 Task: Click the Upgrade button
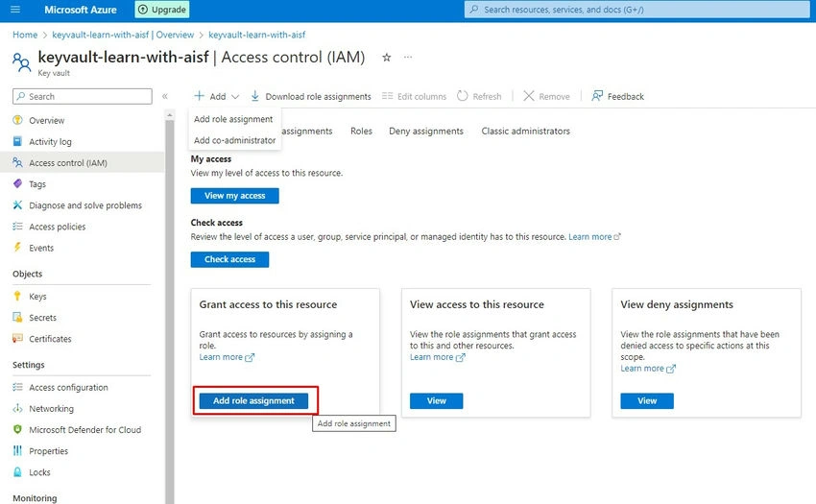(x=162, y=10)
